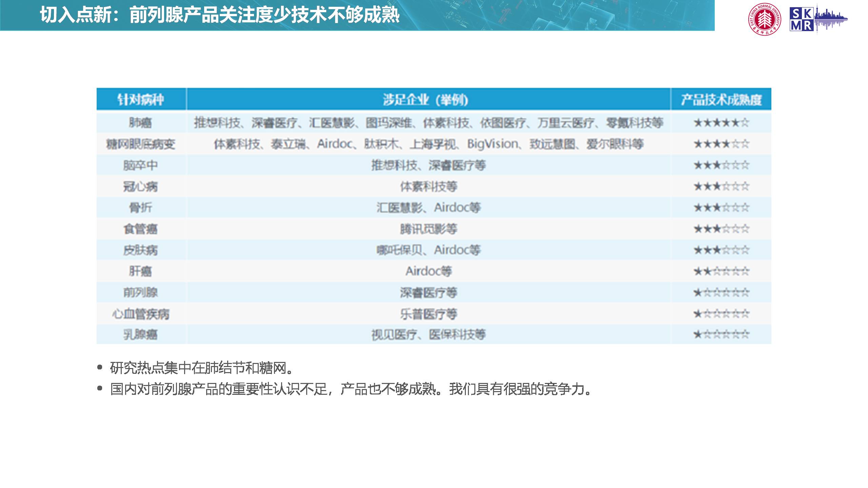This screenshot has height=488, width=868.
Task: Click the company list starting with 体素科技、泰立瑞
Action: click(429, 144)
